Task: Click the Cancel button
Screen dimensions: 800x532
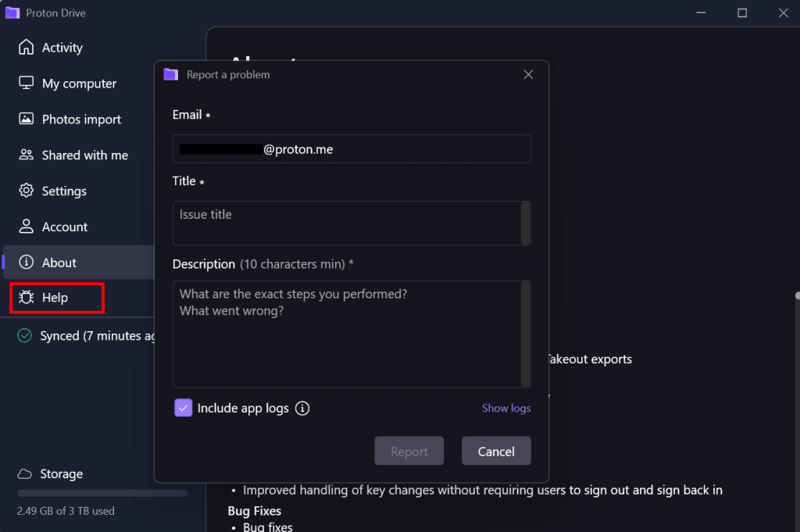Action: click(x=496, y=451)
